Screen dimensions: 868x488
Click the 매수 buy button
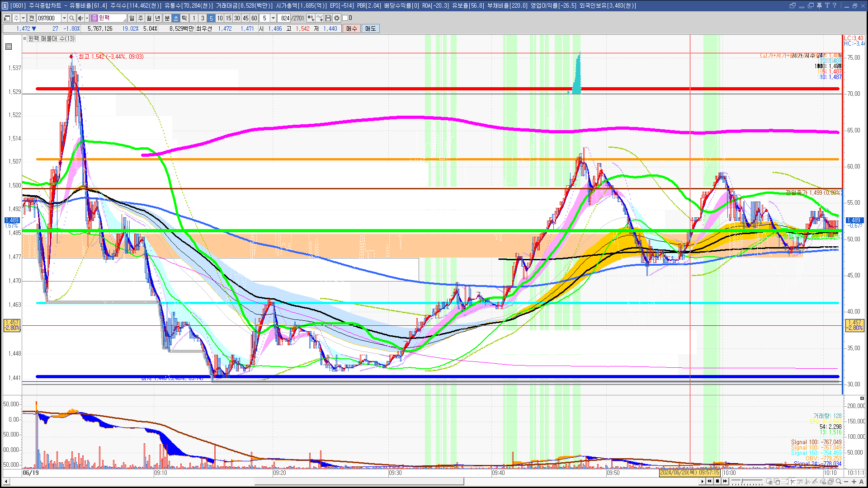[x=352, y=28]
